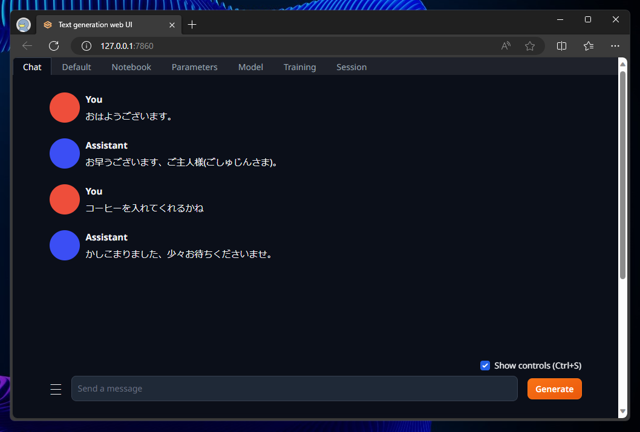Open the hamburger menu beside the message box
The height and width of the screenshot is (432, 640).
click(56, 389)
